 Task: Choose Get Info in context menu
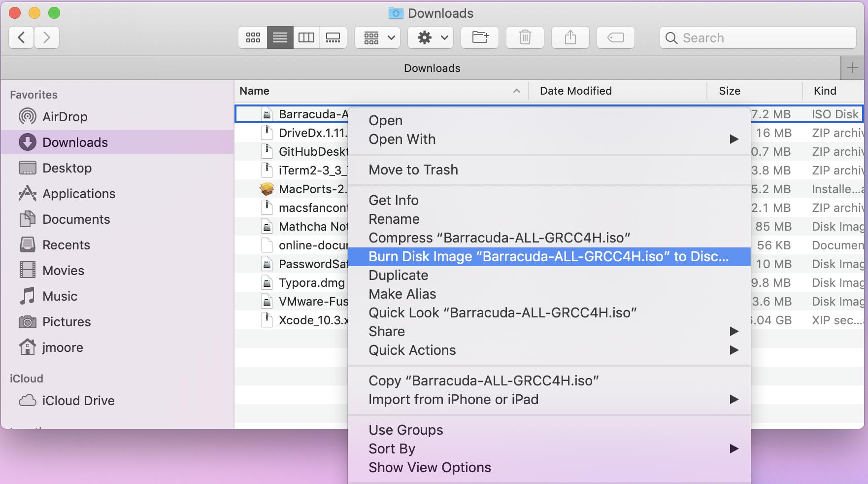549,201
